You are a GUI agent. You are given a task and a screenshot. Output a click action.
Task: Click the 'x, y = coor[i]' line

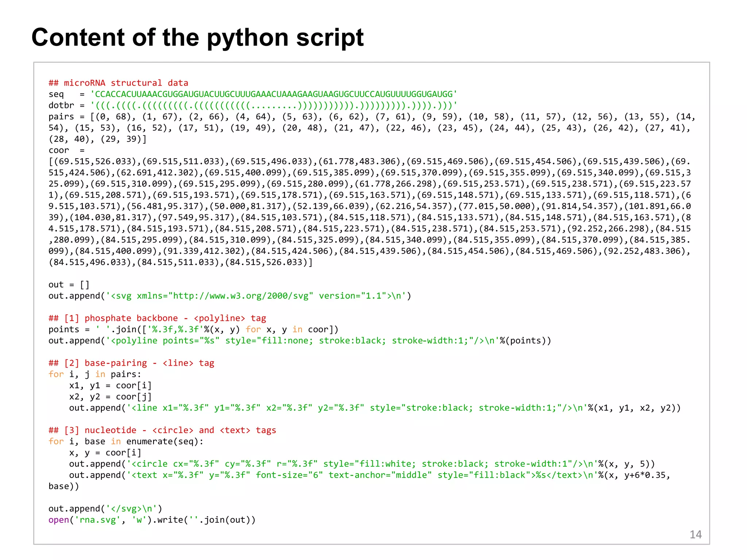(x=105, y=453)
